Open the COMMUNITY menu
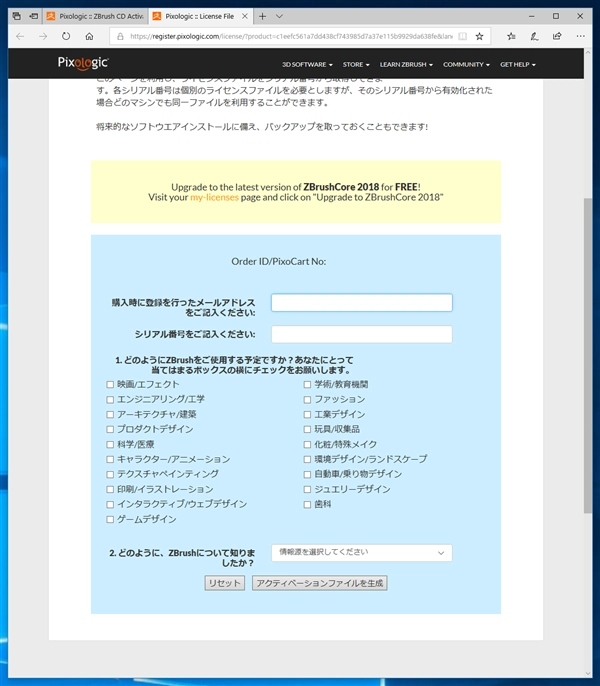Viewport: 600px width, 686px height. (466, 64)
